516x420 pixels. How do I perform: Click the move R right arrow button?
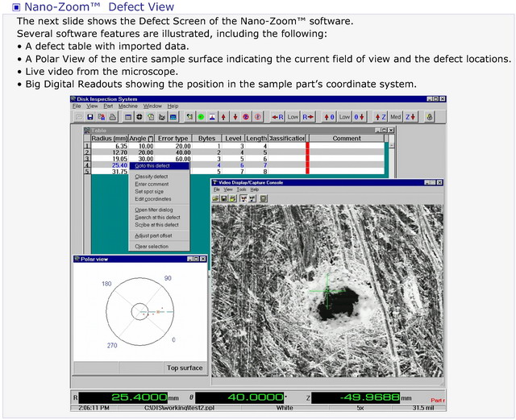(x=308, y=117)
